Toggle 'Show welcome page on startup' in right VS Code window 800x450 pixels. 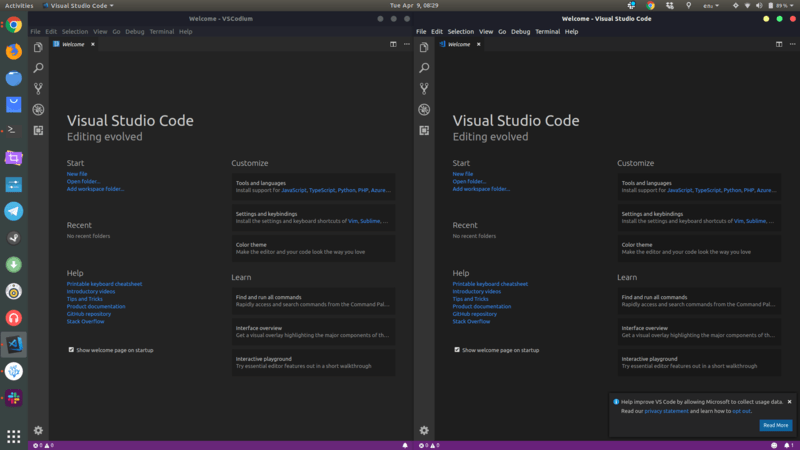coord(457,350)
